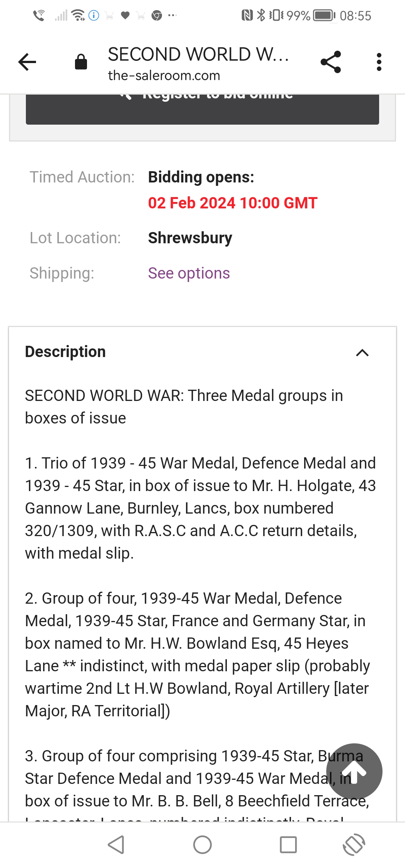Screen dimensions: 405x868
Task: Tap the the-saleroom.com URL text
Action: (x=164, y=76)
